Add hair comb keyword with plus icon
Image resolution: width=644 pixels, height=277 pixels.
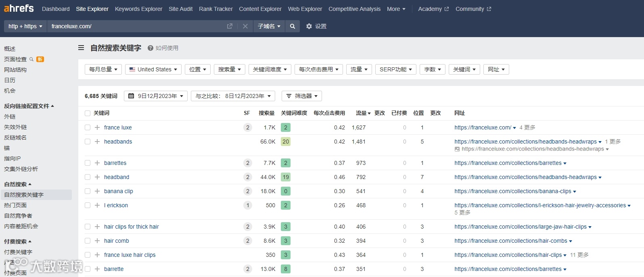97,241
